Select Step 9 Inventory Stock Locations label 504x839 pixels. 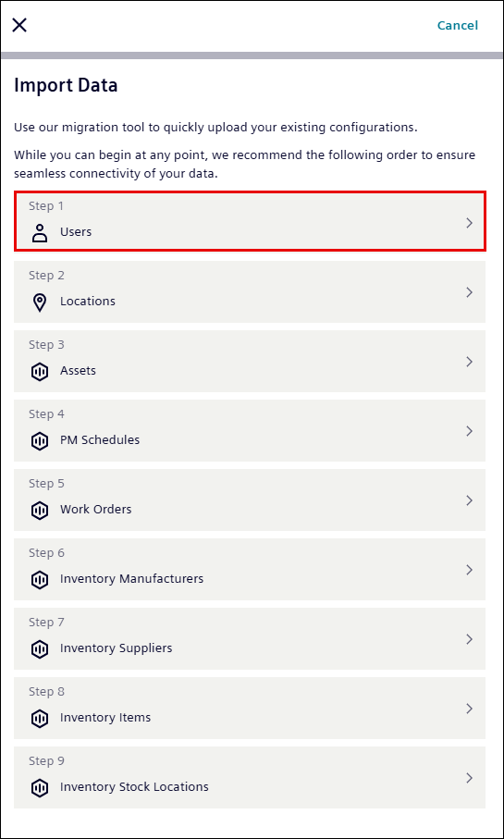(x=134, y=787)
